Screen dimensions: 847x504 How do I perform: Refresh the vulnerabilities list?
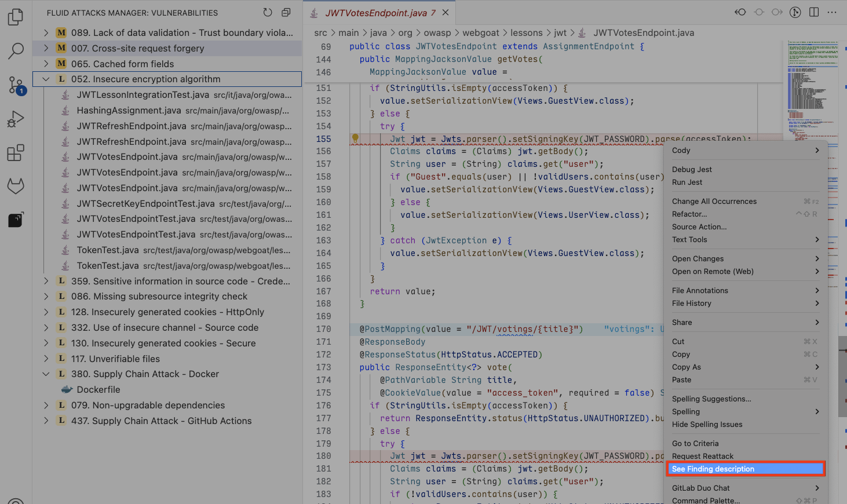tap(268, 12)
